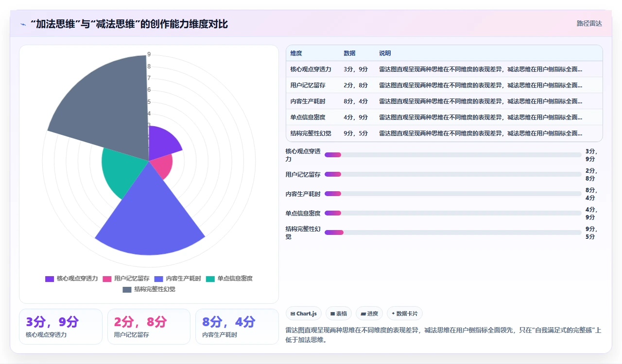Click the main heading about 加法思维 and 减法思维
This screenshot has width=622, height=364.
(x=129, y=24)
